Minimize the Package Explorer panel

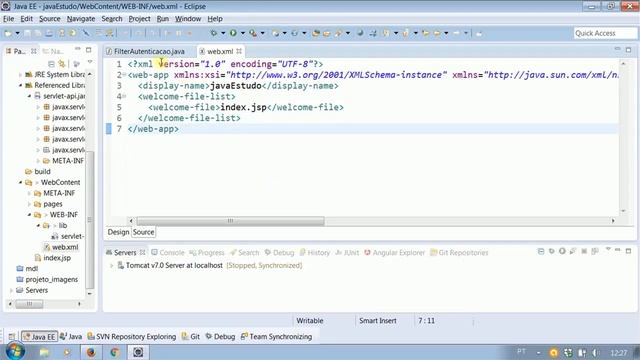coord(78,50)
